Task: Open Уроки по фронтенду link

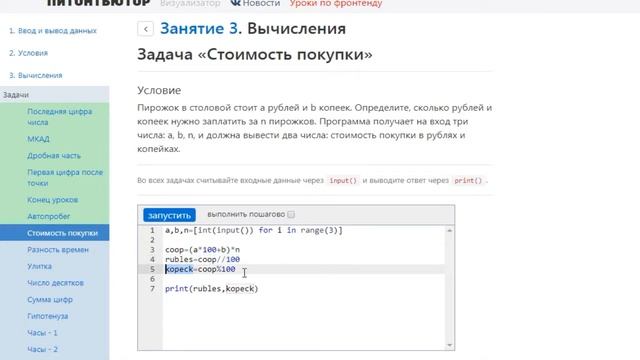Action: (x=336, y=3)
